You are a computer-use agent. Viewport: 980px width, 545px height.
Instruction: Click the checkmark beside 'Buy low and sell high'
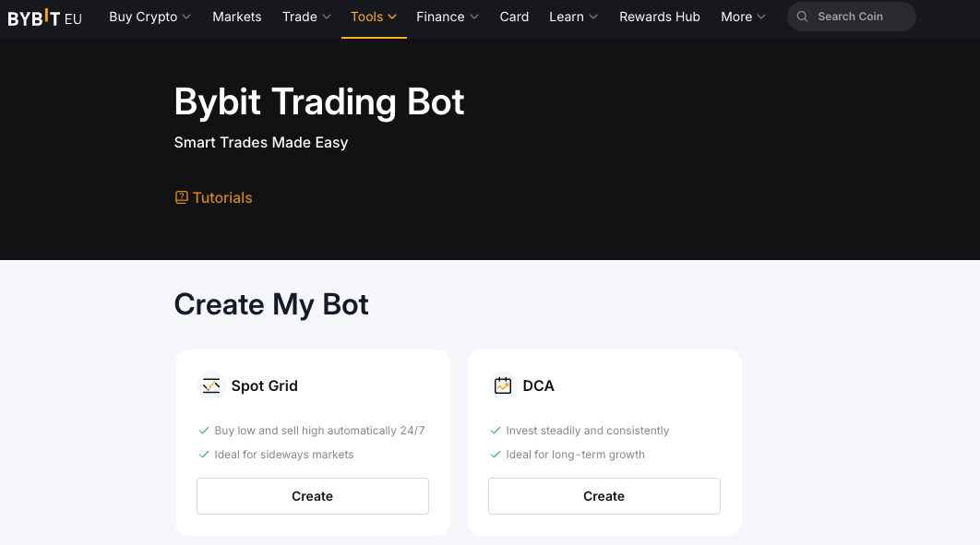coord(203,430)
